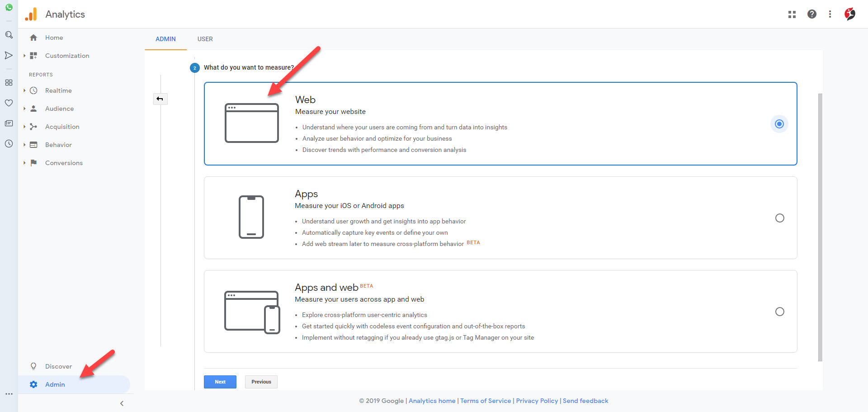Viewport: 868px width, 412px height.
Task: Select the Apps radio button
Action: pyautogui.click(x=779, y=218)
